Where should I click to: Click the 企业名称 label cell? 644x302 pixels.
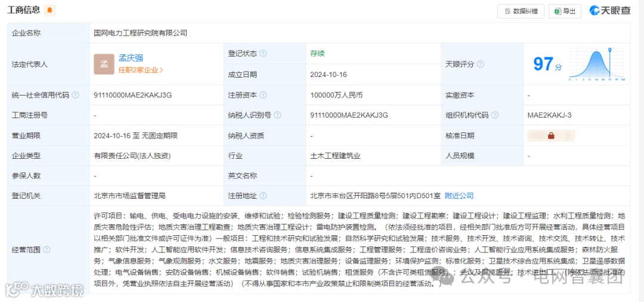[x=48, y=33]
